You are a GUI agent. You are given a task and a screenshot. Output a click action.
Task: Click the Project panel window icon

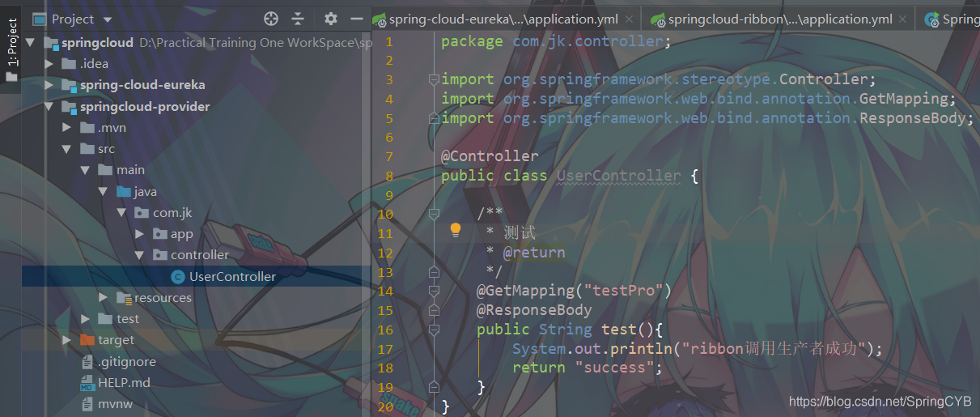(x=39, y=19)
